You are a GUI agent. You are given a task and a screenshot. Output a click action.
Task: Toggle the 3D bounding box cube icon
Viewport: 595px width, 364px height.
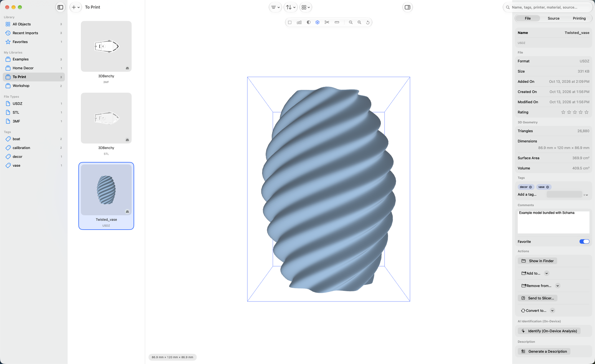(317, 22)
